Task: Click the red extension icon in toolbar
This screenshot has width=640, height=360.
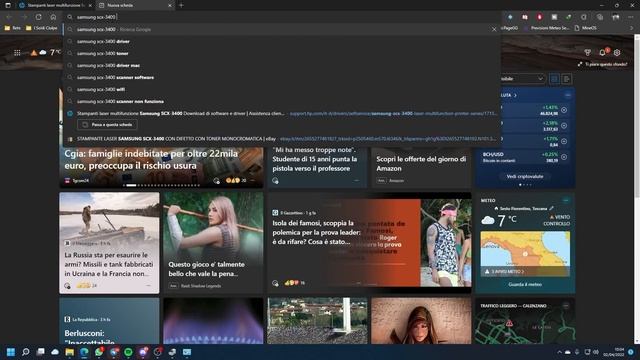Action: [x=539, y=17]
